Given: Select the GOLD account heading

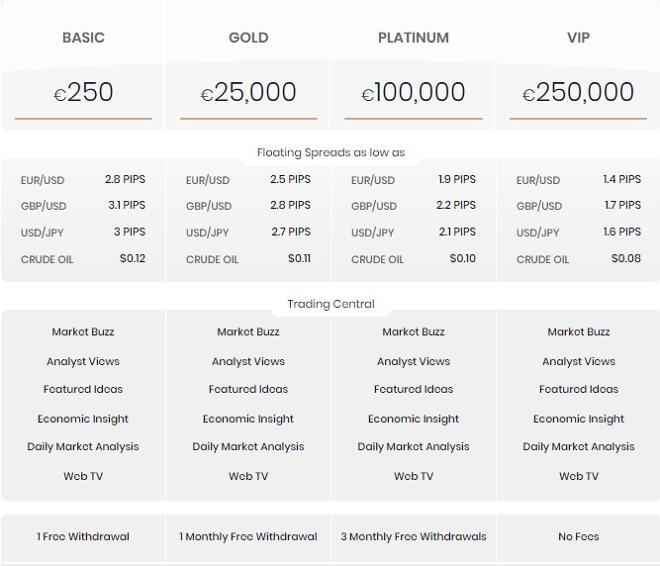Looking at the screenshot, I should 248,38.
